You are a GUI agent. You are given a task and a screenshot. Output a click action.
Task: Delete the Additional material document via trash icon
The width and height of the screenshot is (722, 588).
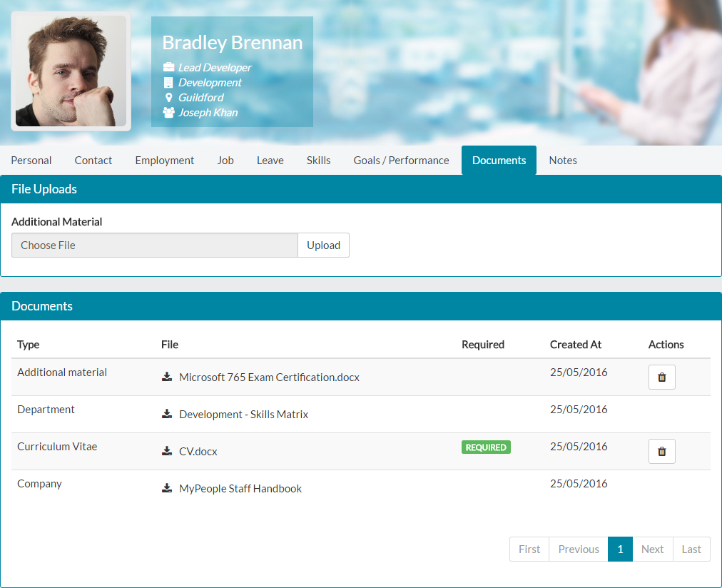(x=661, y=377)
